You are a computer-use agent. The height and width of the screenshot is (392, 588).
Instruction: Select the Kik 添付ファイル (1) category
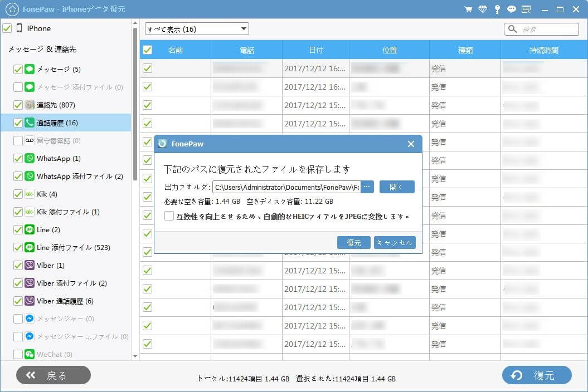[68, 212]
